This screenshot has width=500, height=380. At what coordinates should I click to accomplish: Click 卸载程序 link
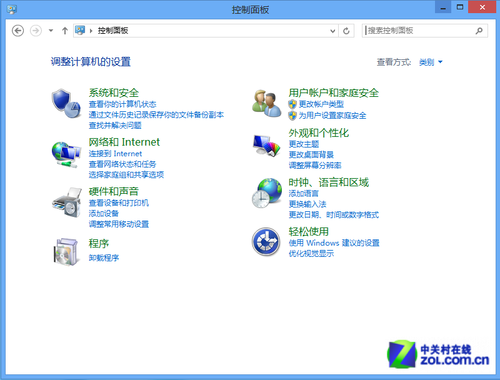[x=104, y=258]
